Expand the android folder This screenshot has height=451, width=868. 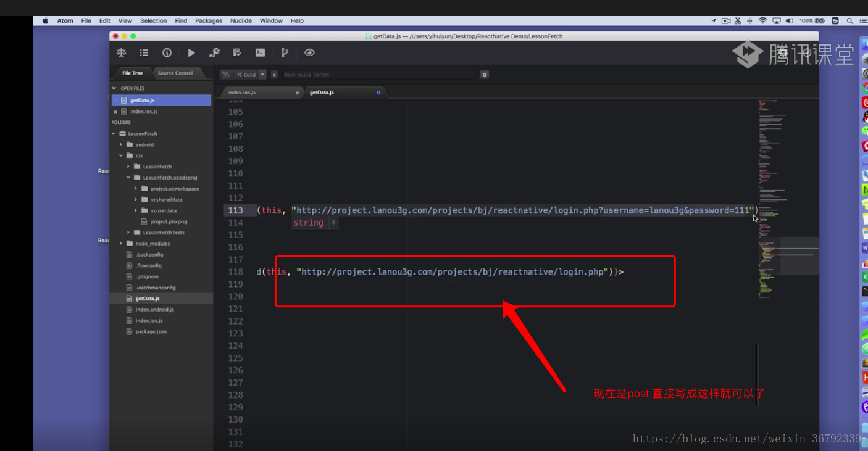(x=121, y=144)
